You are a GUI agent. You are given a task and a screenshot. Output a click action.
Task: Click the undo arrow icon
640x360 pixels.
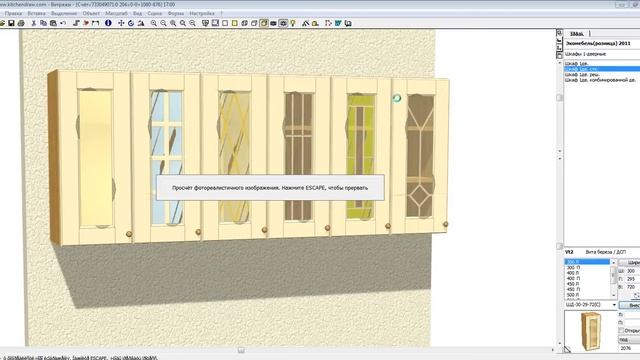tap(63, 23)
